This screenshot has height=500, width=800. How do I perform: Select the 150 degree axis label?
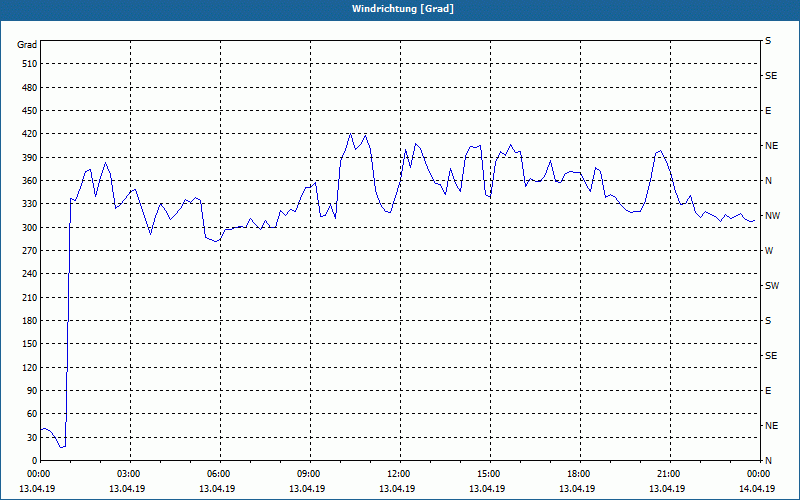click(x=30, y=343)
